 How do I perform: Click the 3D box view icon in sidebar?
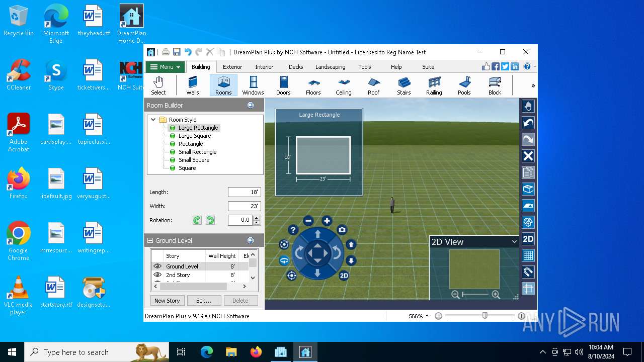click(528, 189)
